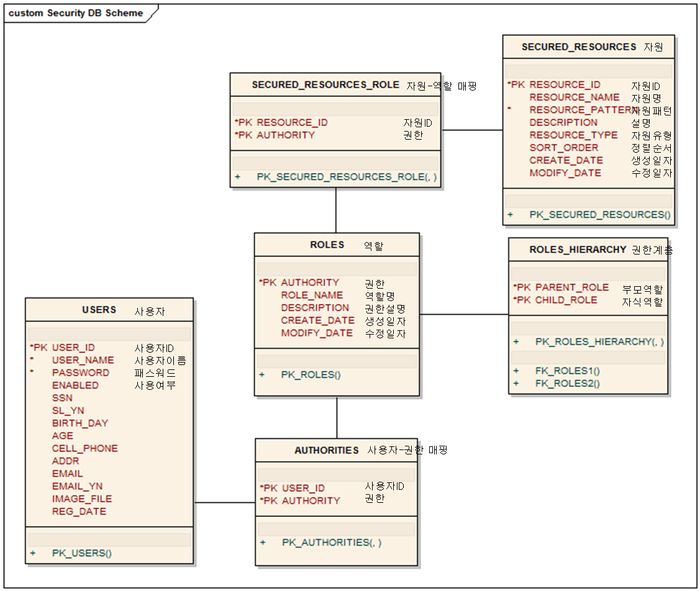Select the ROLE_NAME column in ROLES
The width and height of the screenshot is (700, 591).
click(312, 295)
